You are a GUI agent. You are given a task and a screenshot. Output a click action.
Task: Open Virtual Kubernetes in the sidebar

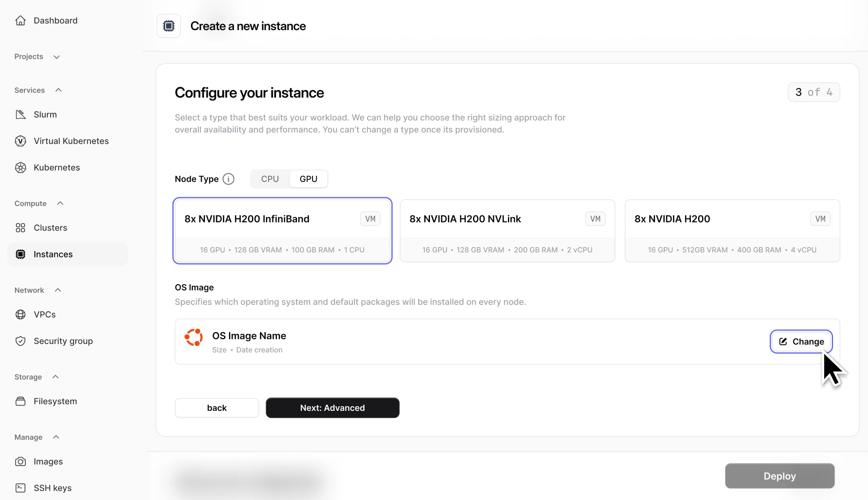(x=71, y=141)
